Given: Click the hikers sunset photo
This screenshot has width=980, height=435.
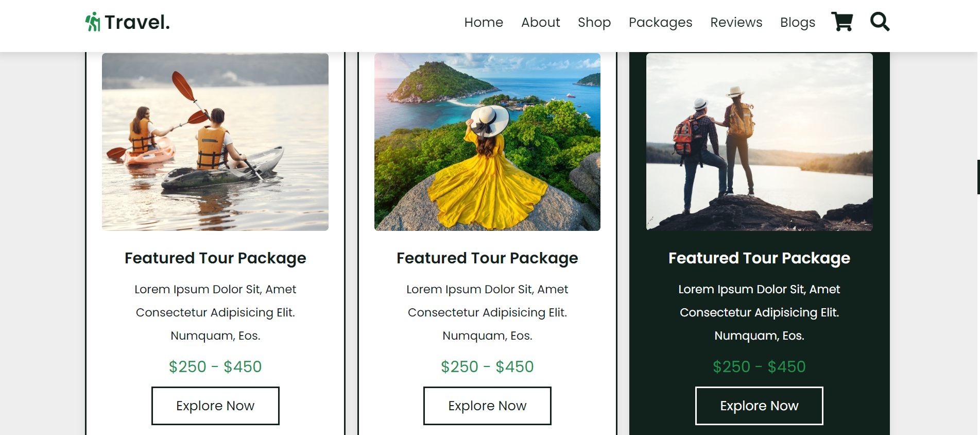Looking at the screenshot, I should pyautogui.click(x=759, y=141).
